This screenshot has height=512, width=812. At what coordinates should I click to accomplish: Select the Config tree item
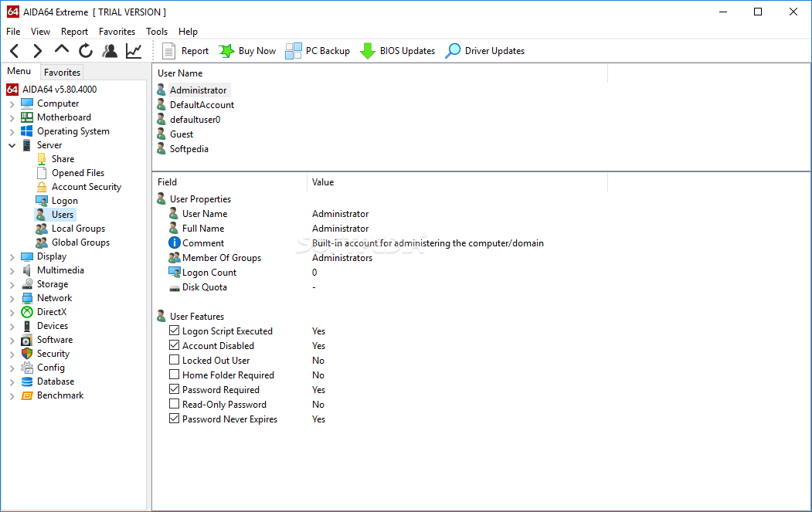pyautogui.click(x=51, y=368)
